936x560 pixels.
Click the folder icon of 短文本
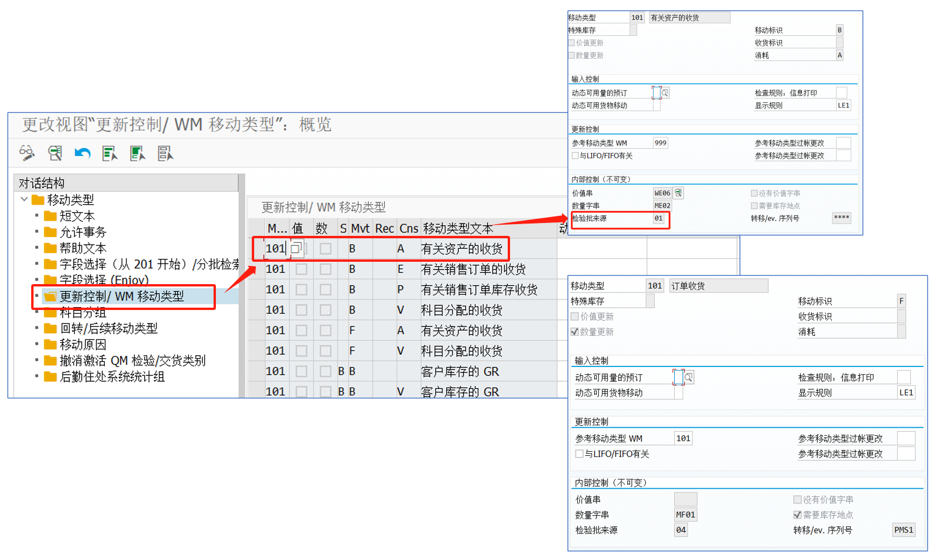pos(51,216)
